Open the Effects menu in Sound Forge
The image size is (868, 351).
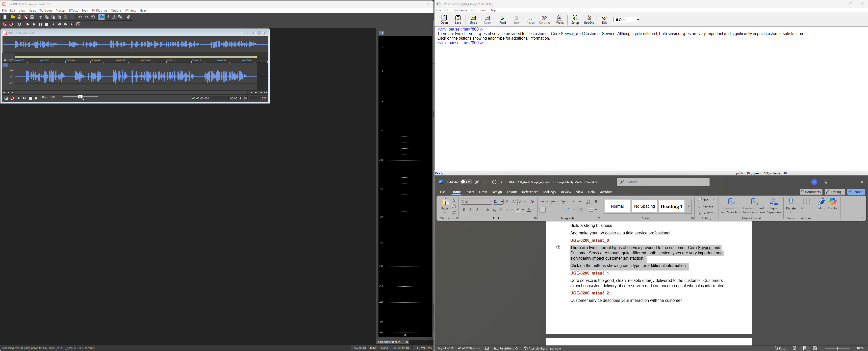73,11
